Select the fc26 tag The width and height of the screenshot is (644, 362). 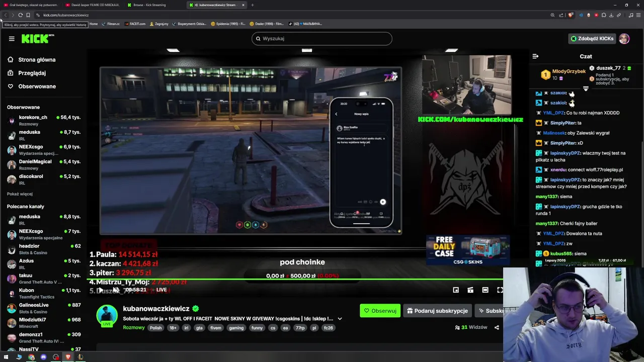click(328, 328)
